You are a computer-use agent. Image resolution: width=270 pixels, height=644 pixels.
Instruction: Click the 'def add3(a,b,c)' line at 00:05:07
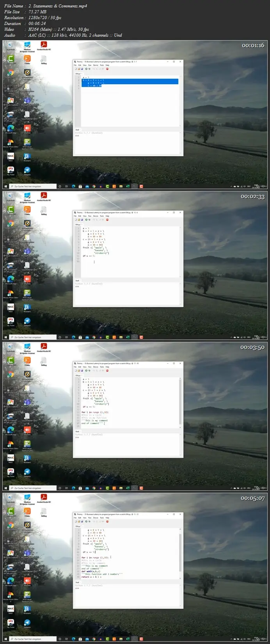(x=91, y=571)
